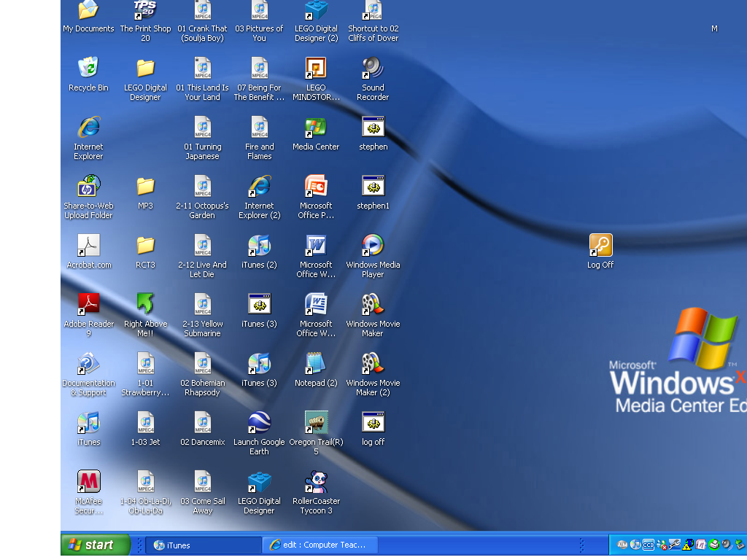
Task: Click iTunes icon in system tray
Action: coord(635,544)
